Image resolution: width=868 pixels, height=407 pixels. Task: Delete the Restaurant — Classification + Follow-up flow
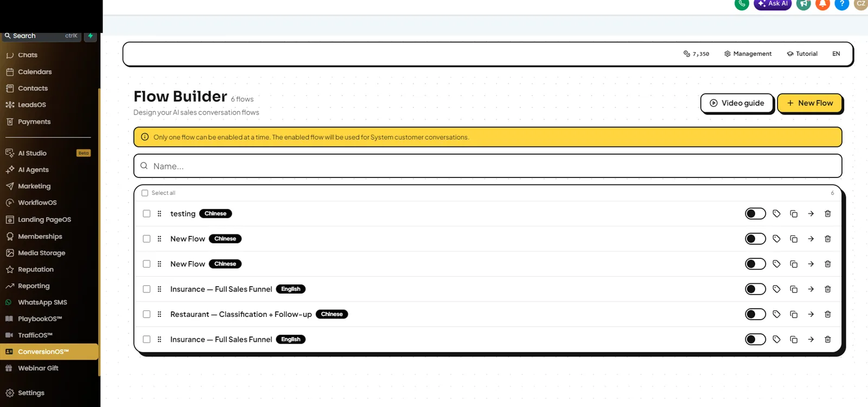coord(828,314)
